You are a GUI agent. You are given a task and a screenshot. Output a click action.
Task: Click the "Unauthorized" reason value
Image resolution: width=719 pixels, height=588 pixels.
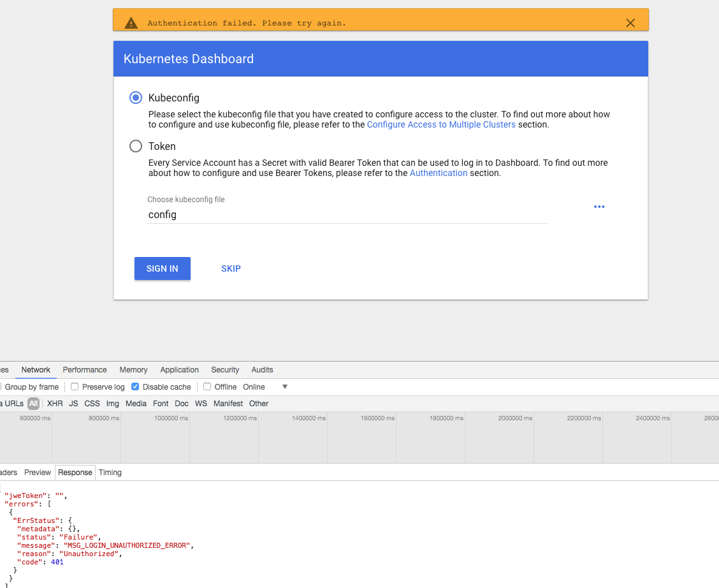[89, 554]
